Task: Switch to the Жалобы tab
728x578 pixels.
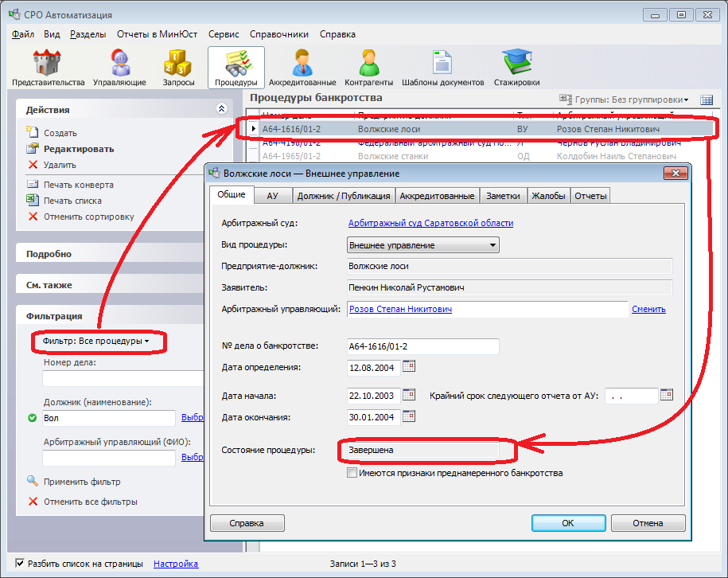Action: click(x=548, y=196)
